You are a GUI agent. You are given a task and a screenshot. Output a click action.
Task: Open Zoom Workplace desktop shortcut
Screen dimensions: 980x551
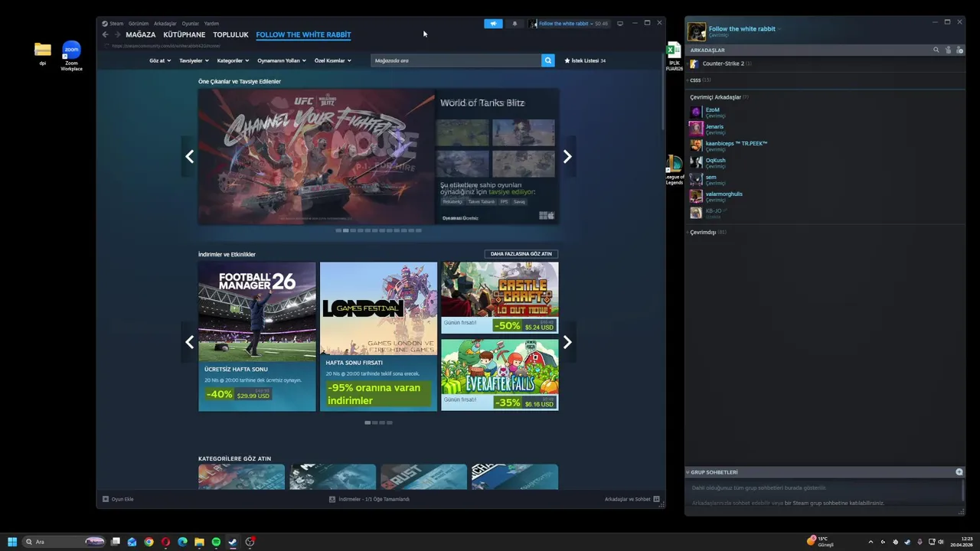click(71, 57)
